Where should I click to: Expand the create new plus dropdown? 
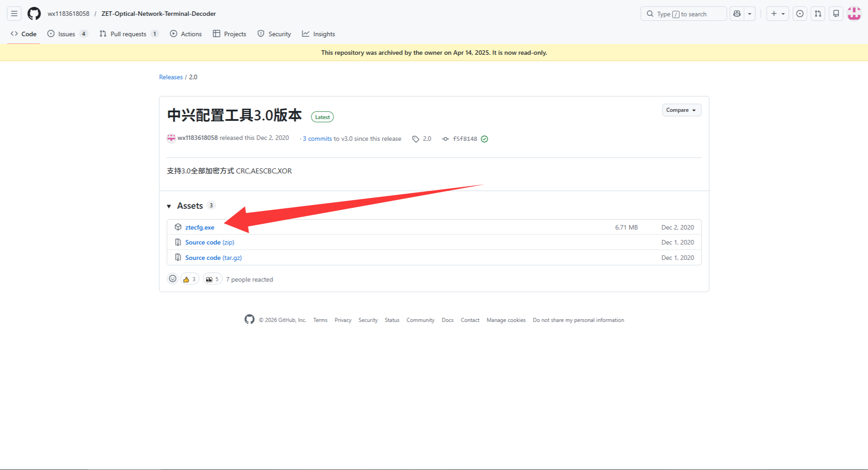point(777,14)
